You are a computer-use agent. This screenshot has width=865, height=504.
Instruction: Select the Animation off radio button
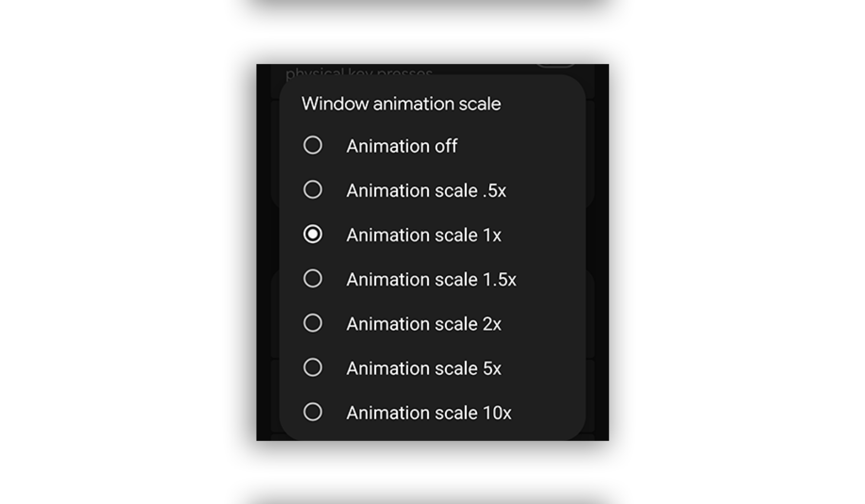(313, 145)
